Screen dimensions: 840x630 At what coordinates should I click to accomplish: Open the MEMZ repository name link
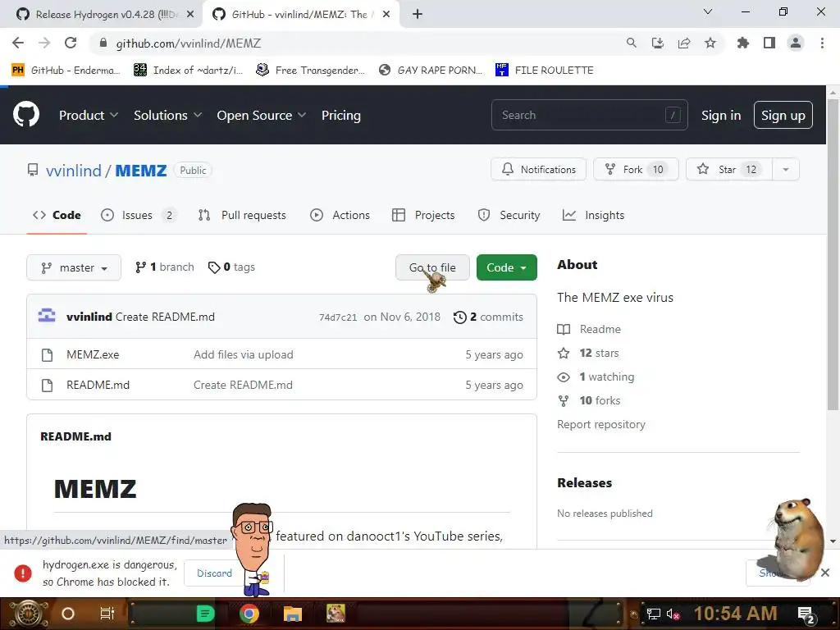(141, 171)
